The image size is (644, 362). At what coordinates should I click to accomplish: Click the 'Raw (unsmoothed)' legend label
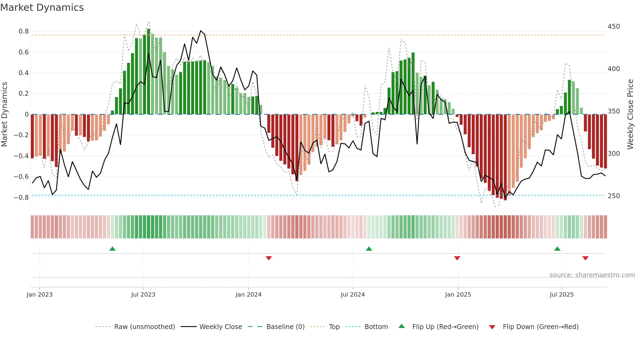tap(145, 327)
